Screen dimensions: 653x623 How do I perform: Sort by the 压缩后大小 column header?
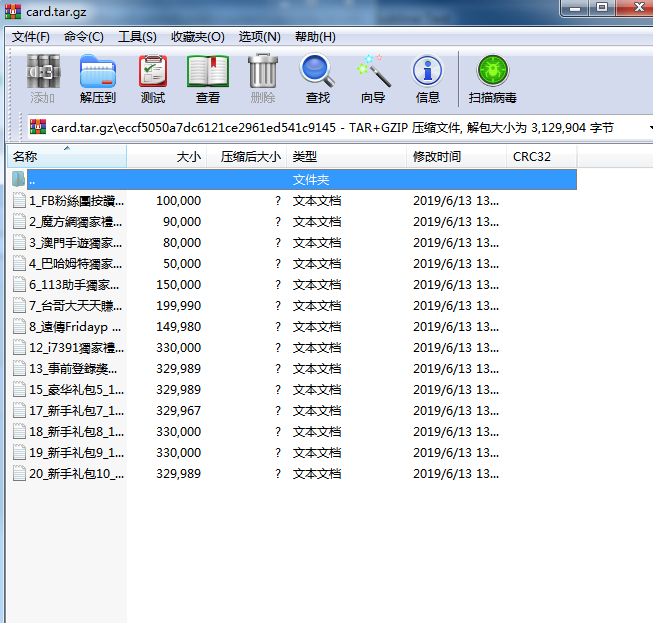tap(247, 157)
